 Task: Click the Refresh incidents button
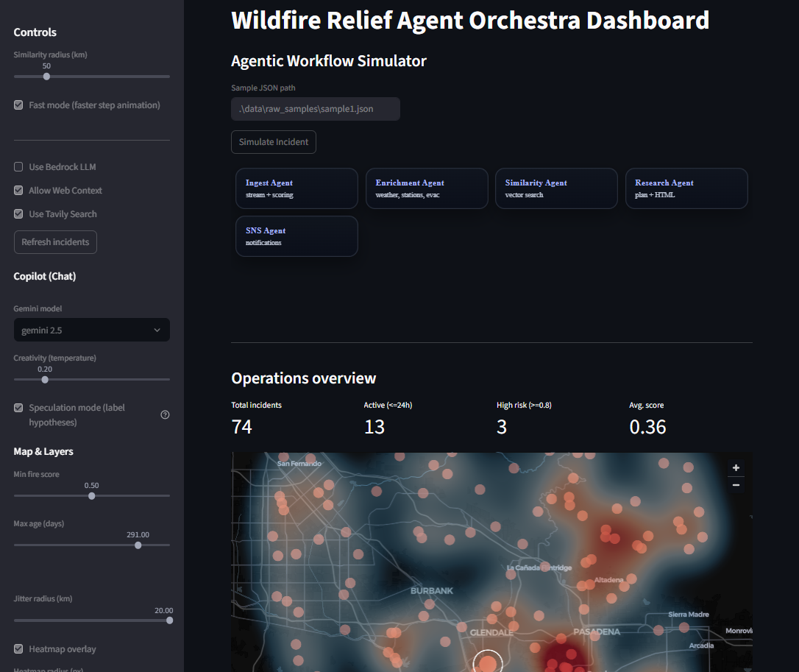55,241
